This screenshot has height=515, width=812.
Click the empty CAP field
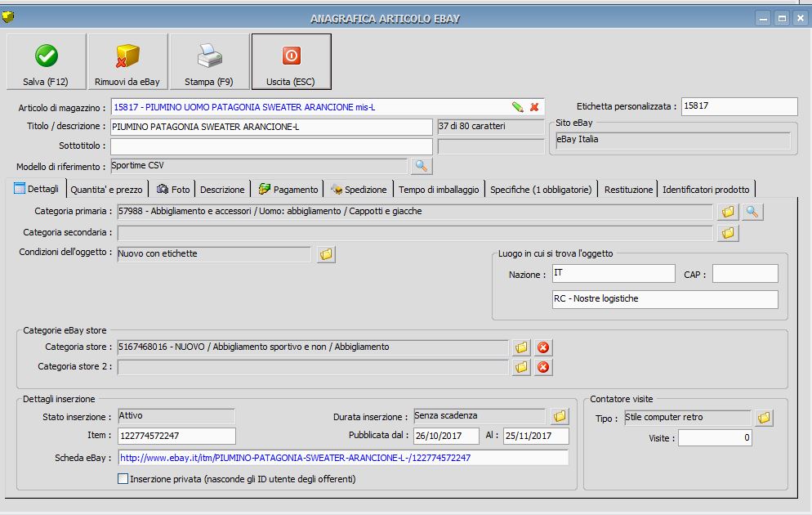745,274
